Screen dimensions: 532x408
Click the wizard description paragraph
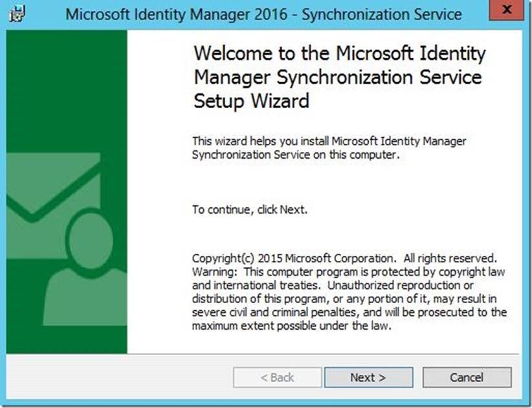click(329, 148)
